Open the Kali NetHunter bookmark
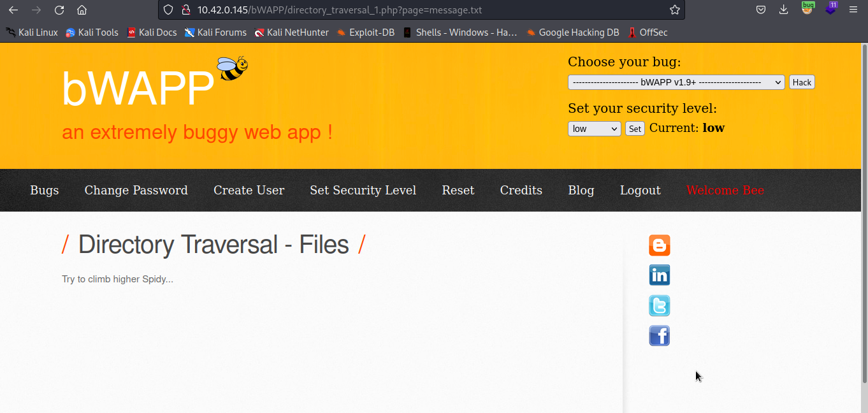This screenshot has width=868, height=413. (x=291, y=33)
